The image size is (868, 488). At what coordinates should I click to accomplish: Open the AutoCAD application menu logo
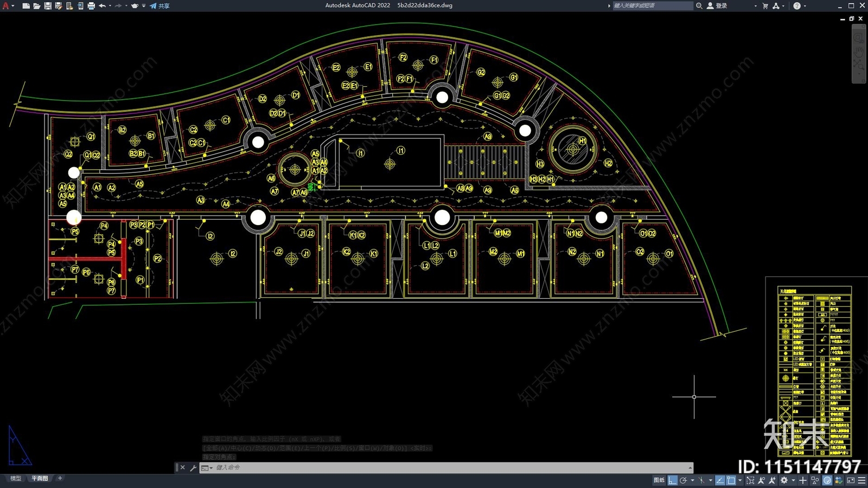[6, 6]
